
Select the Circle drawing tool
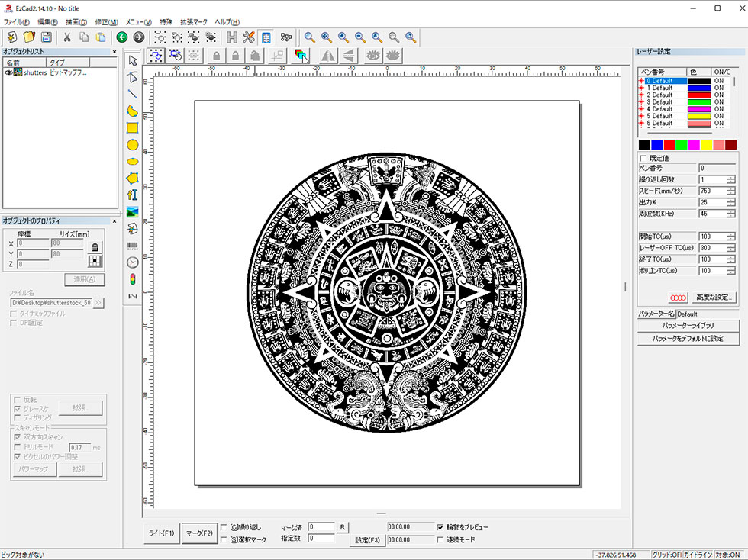(x=133, y=144)
